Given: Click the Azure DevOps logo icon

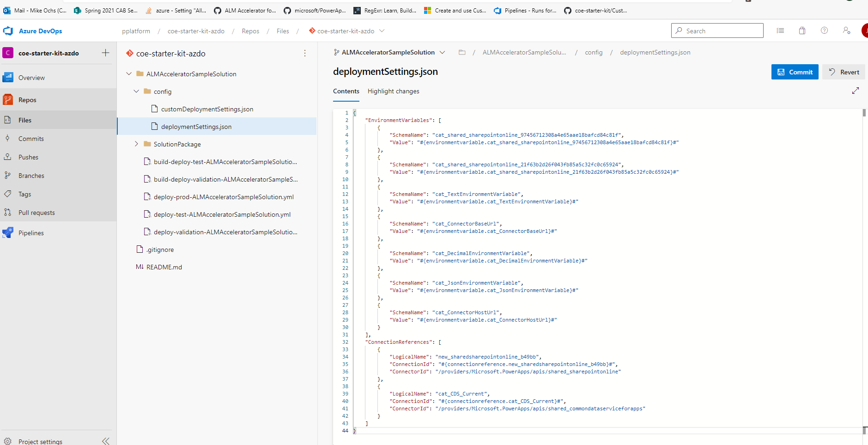Looking at the screenshot, I should (x=8, y=31).
